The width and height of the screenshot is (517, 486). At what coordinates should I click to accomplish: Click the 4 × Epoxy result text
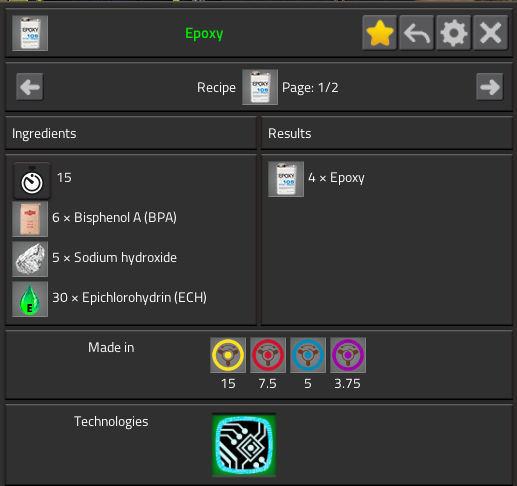point(336,178)
